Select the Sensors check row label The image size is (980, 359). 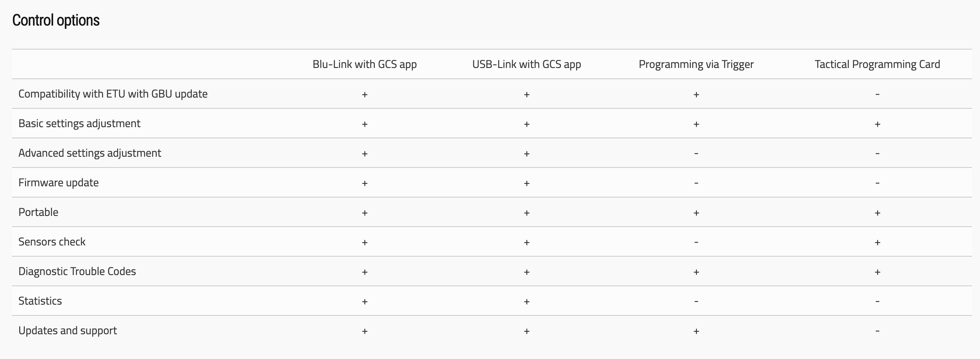coord(52,242)
